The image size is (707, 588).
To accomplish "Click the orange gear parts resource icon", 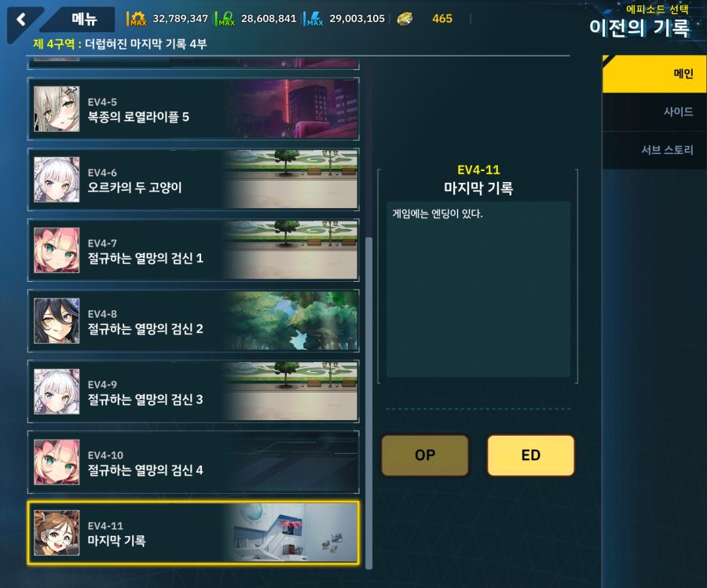I will pyautogui.click(x=137, y=19).
